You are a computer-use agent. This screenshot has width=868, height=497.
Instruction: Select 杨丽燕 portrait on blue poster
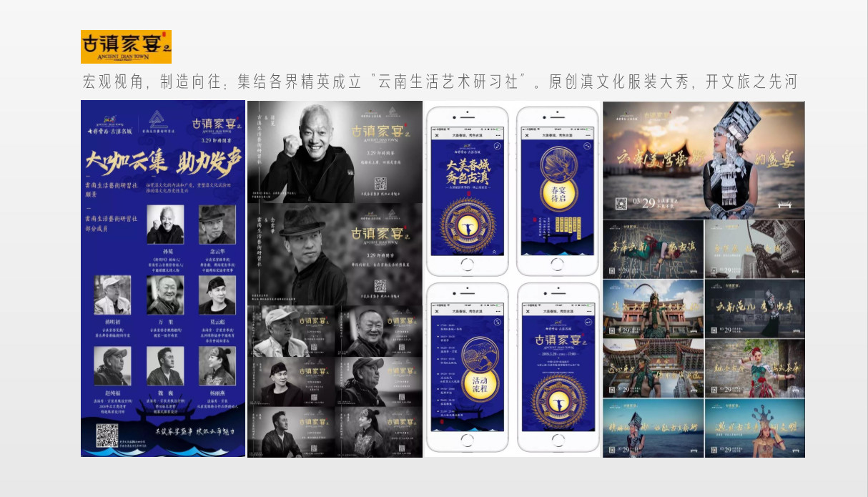coord(217,365)
